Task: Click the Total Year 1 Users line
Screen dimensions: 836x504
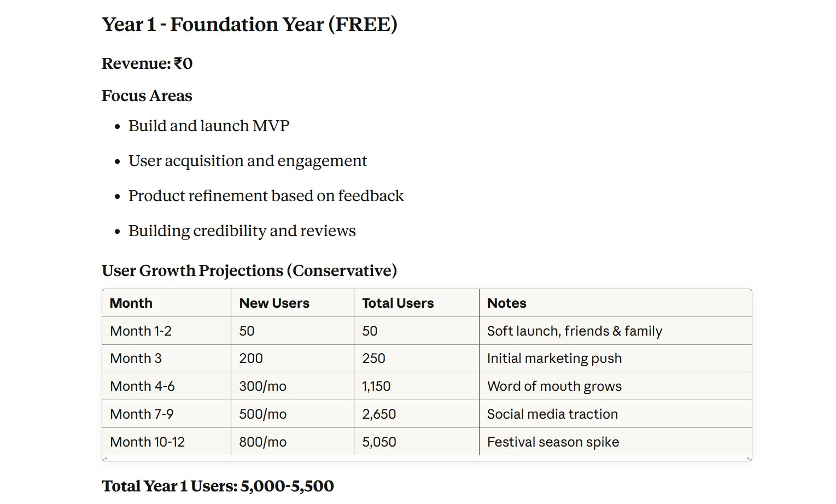Action: click(x=218, y=486)
